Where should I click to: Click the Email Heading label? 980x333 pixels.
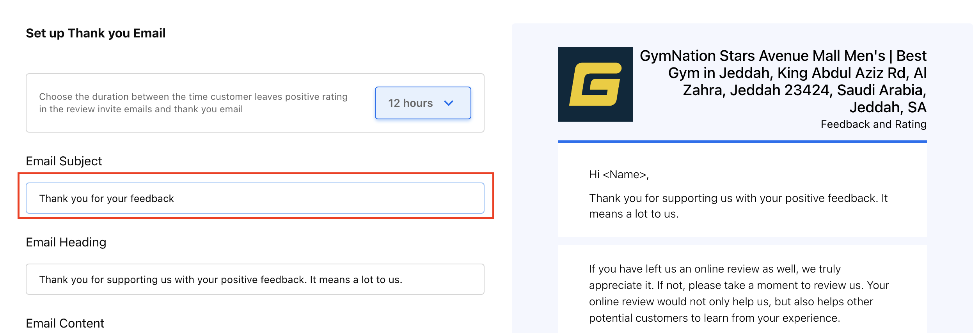click(x=66, y=242)
